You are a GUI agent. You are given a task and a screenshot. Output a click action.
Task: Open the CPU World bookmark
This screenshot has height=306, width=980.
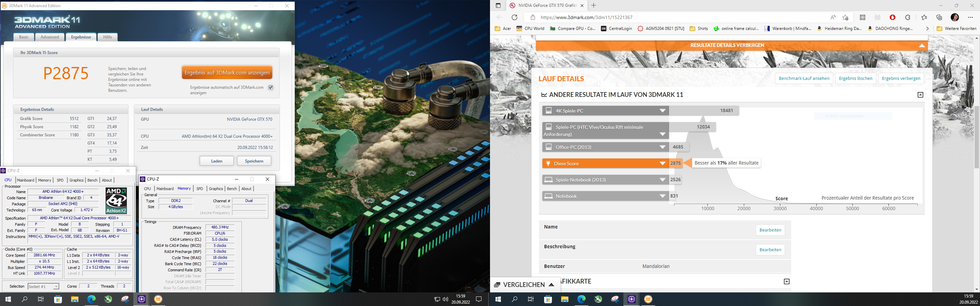pos(530,29)
